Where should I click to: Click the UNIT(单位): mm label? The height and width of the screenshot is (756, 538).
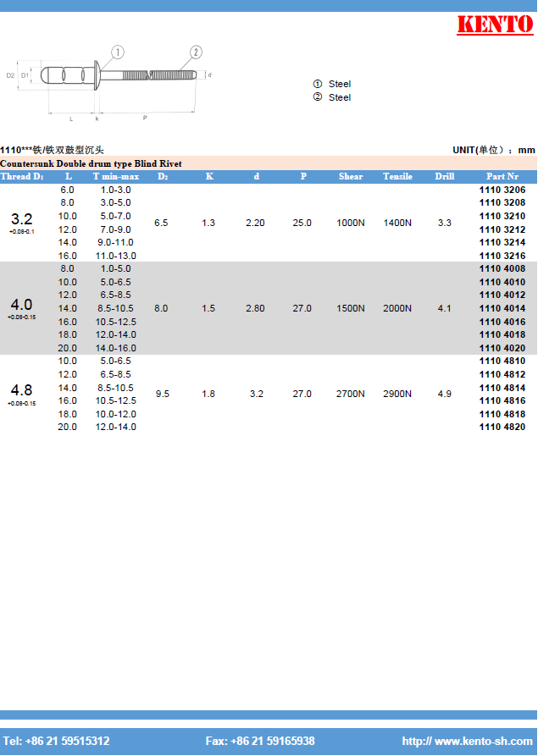[x=493, y=150]
